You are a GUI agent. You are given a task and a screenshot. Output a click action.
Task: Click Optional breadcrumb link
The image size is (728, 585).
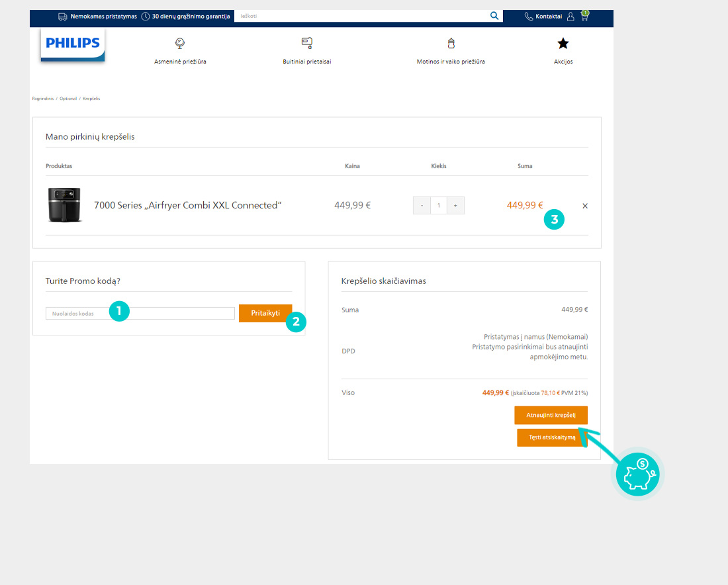[68, 99]
